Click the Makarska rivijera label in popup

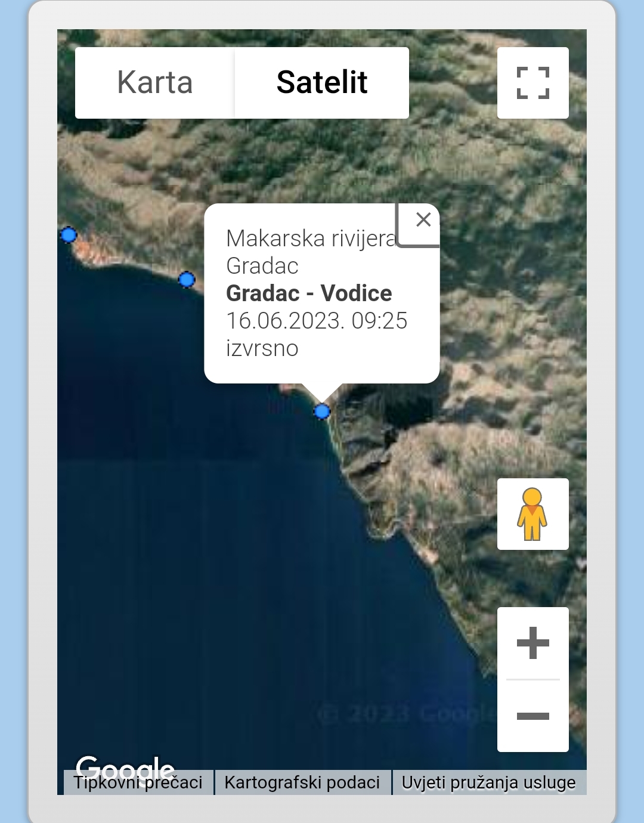tap(311, 239)
